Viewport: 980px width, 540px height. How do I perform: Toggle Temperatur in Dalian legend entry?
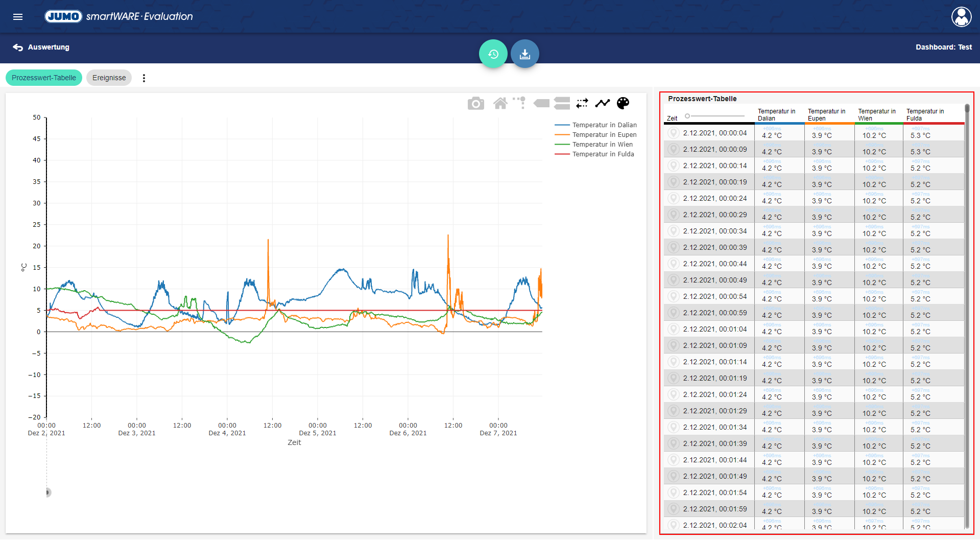point(604,125)
